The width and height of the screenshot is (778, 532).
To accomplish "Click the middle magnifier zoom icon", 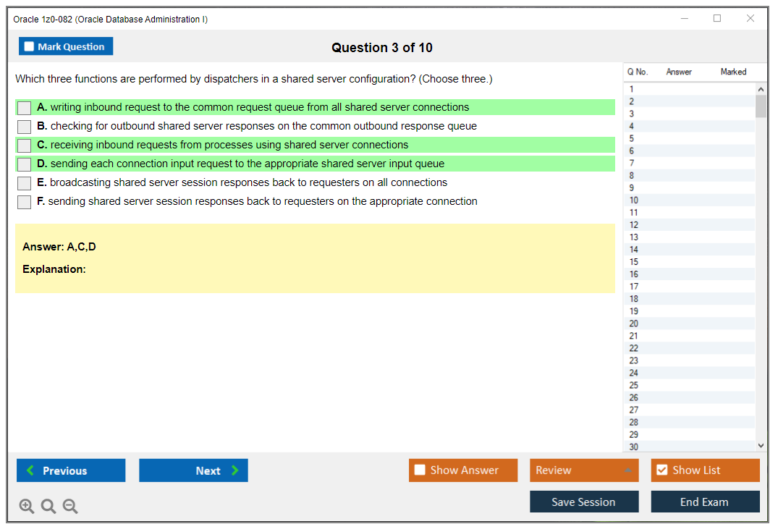I will pos(48,506).
